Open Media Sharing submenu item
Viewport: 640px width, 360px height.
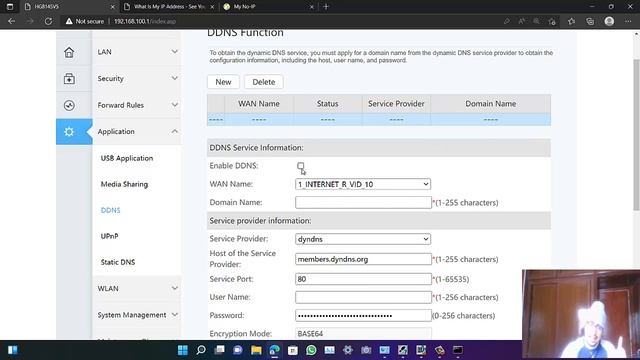point(124,184)
